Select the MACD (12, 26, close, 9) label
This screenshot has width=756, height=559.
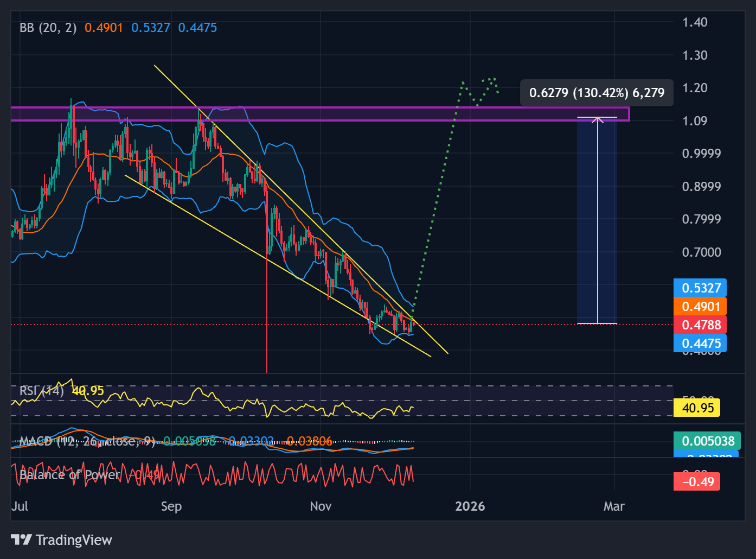[87, 441]
